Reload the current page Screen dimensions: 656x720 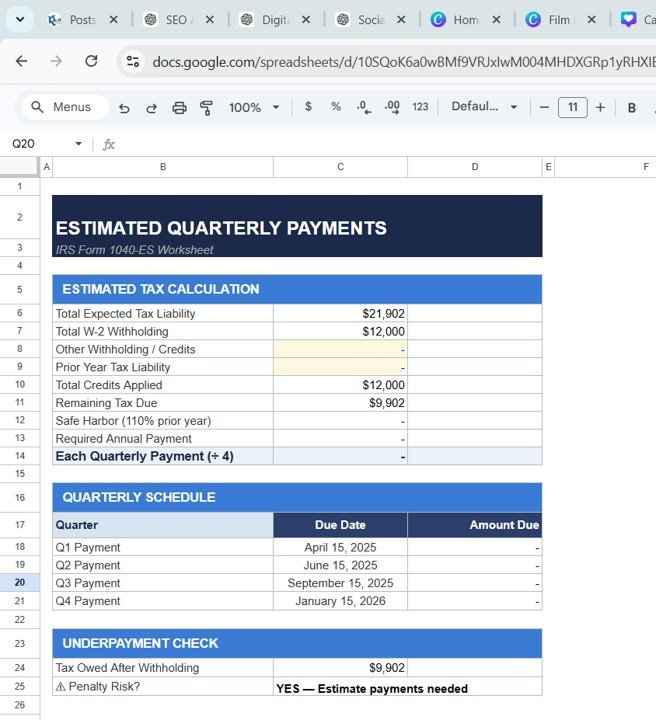[91, 61]
